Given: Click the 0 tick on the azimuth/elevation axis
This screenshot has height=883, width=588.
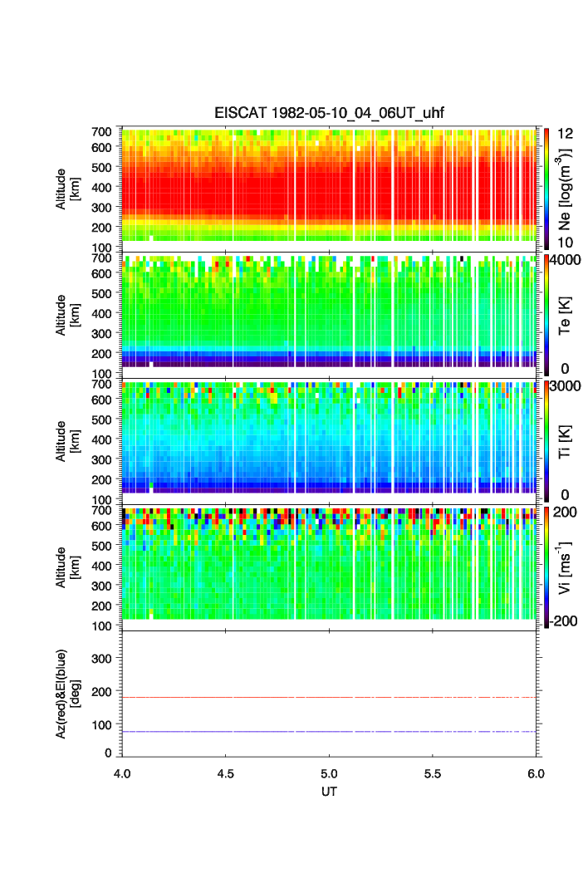Looking at the screenshot, I should point(108,753).
